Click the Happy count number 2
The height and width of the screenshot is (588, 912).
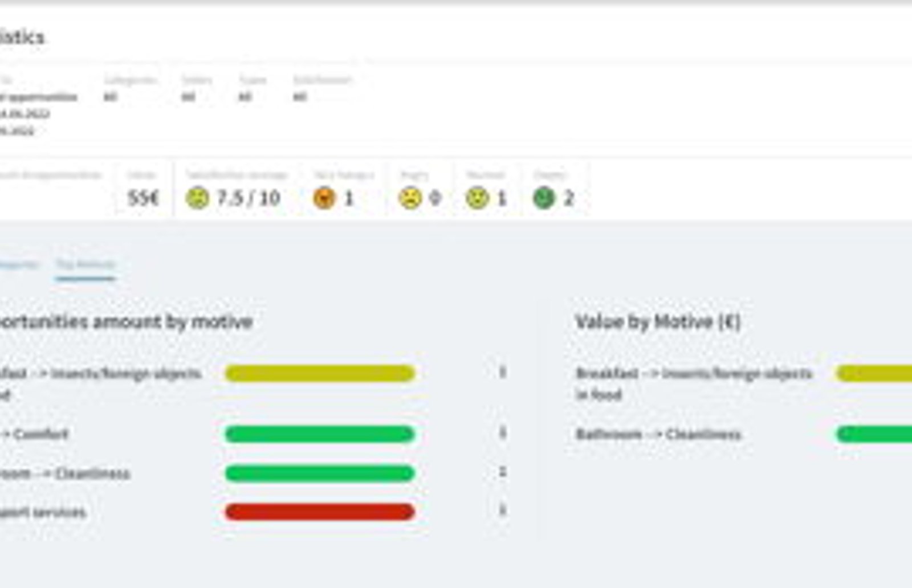[568, 198]
